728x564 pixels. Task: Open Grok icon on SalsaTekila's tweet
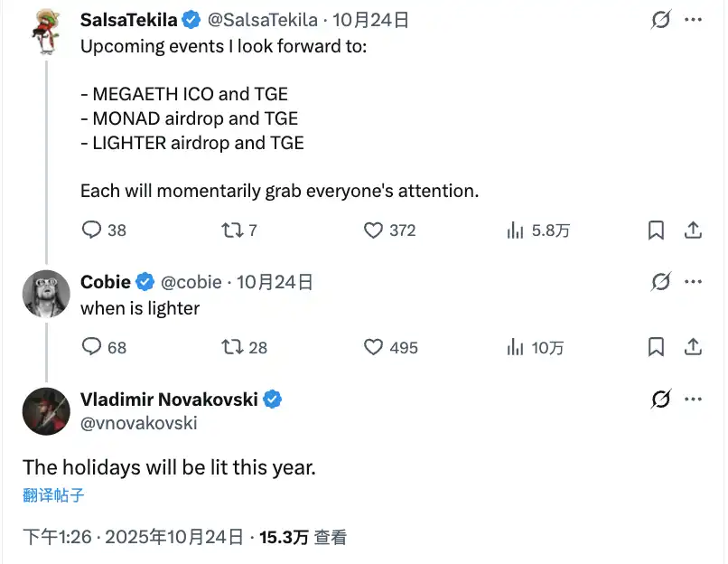point(661,20)
